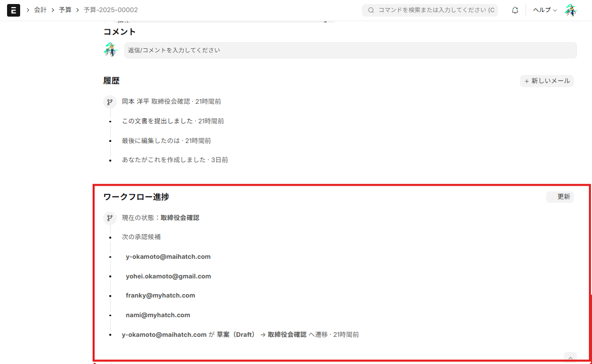The height and width of the screenshot is (364, 592).
Task: Open the ヘルプ dropdown
Action: coord(544,10)
